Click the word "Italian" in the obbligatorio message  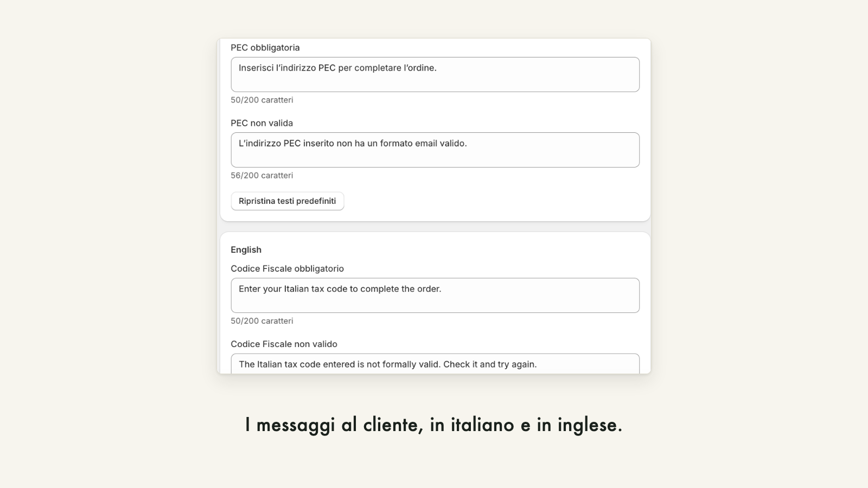[x=297, y=289]
